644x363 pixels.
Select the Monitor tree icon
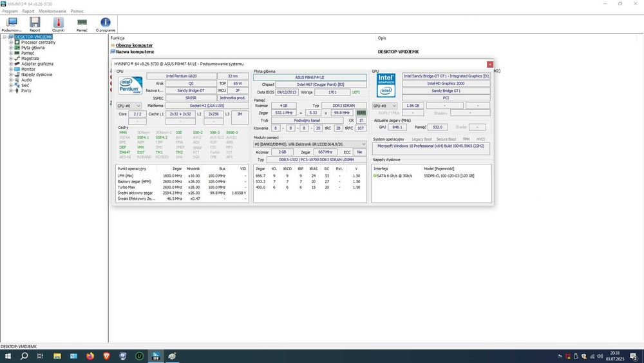(17, 69)
